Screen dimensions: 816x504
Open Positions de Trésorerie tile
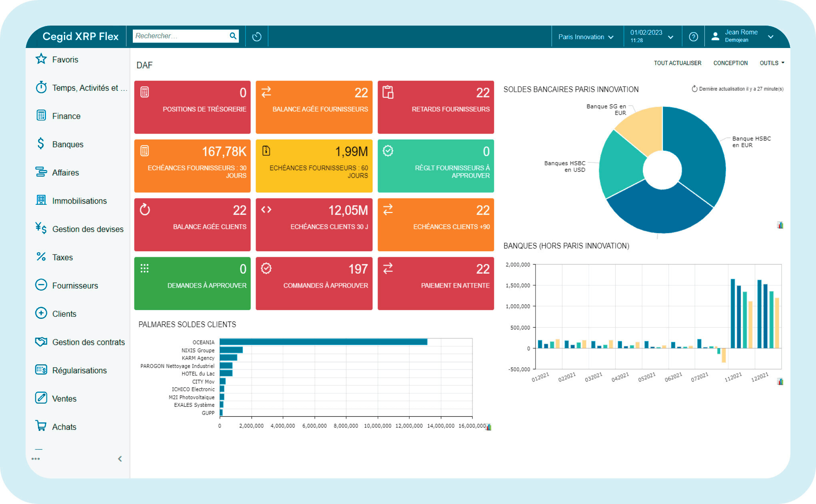(x=192, y=107)
